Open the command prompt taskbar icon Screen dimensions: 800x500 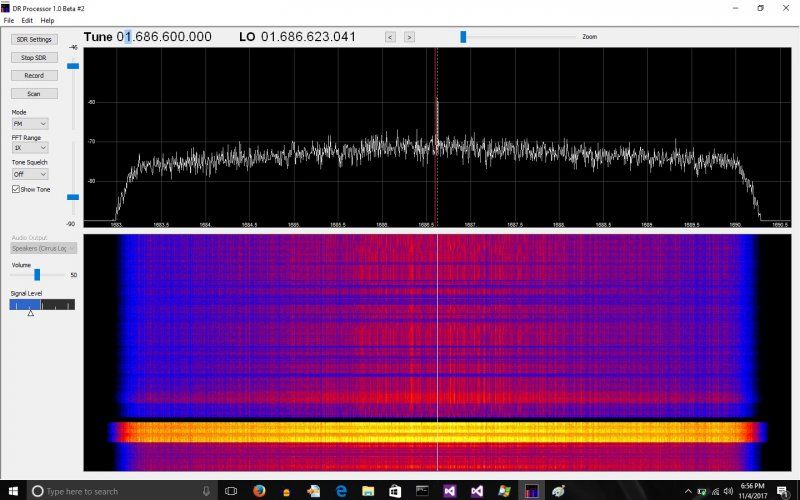(x=422, y=491)
